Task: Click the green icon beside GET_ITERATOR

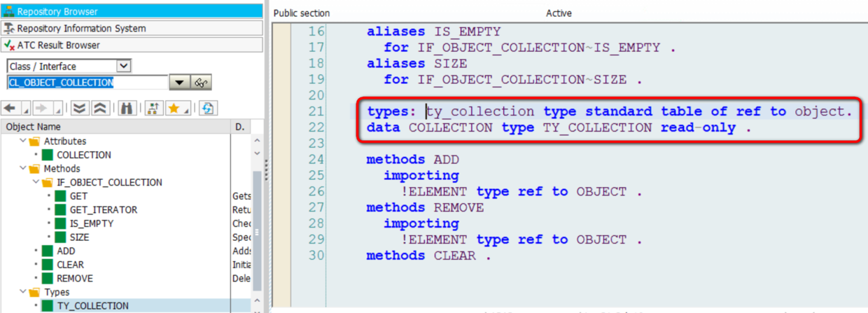Action: pos(60,209)
